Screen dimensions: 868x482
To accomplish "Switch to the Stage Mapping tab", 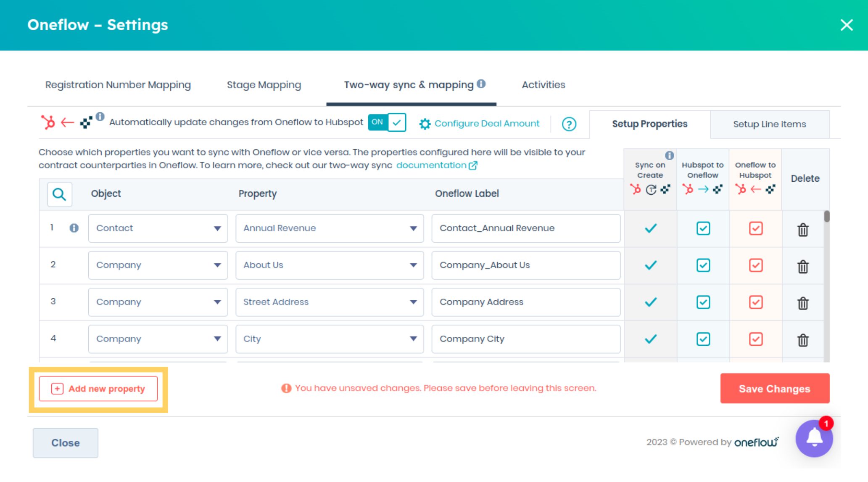I will (263, 85).
